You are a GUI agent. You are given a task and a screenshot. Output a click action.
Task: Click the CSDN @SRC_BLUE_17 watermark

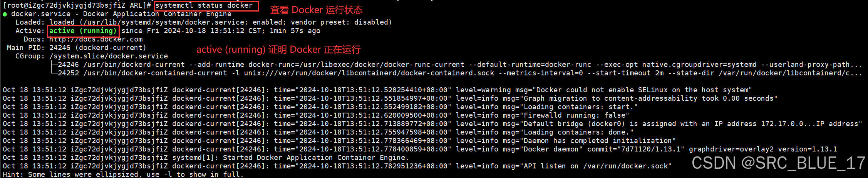(x=778, y=163)
